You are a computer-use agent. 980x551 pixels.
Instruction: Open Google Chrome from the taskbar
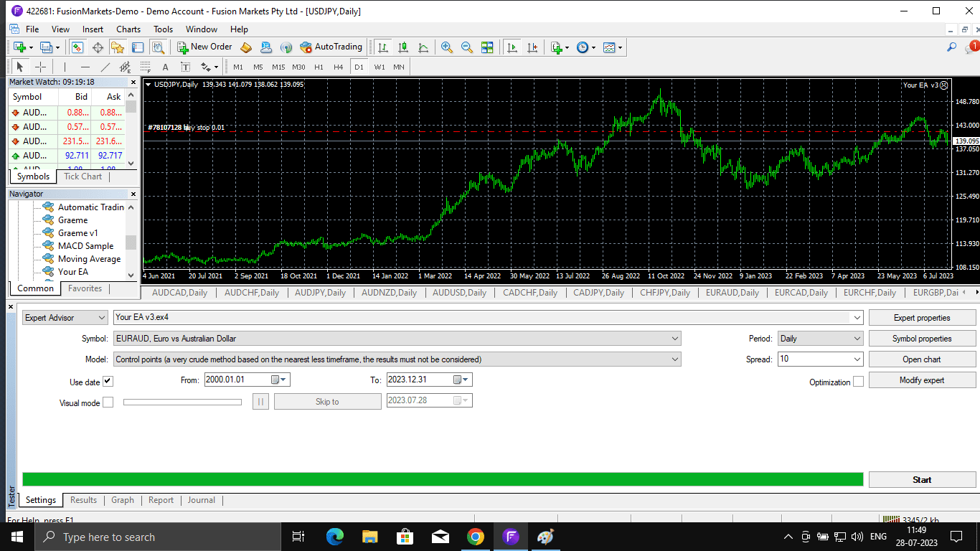[475, 537]
